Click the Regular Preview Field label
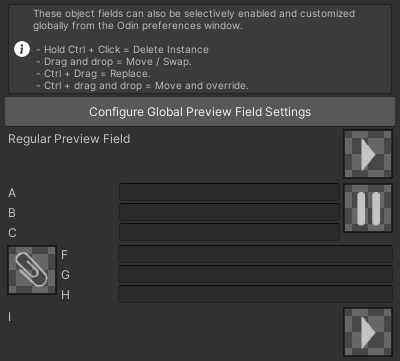The height and width of the screenshot is (361, 400). (x=69, y=139)
